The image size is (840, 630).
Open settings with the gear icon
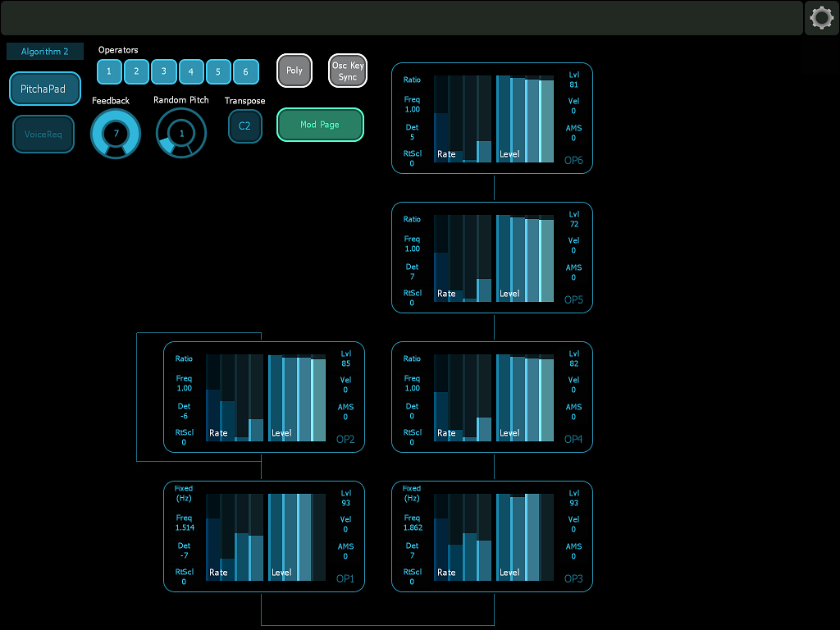click(821, 18)
